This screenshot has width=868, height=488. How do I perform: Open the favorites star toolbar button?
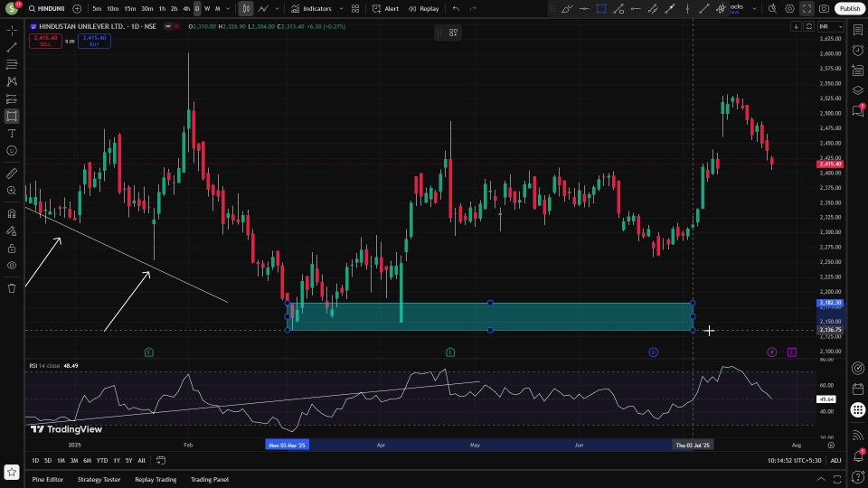(12, 472)
